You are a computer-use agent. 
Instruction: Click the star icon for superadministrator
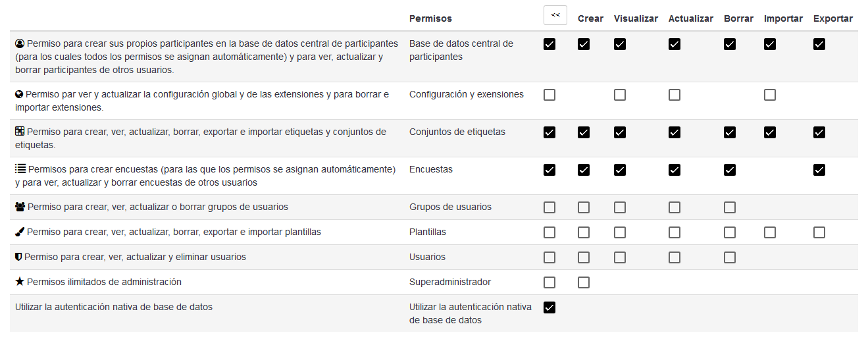(20, 282)
